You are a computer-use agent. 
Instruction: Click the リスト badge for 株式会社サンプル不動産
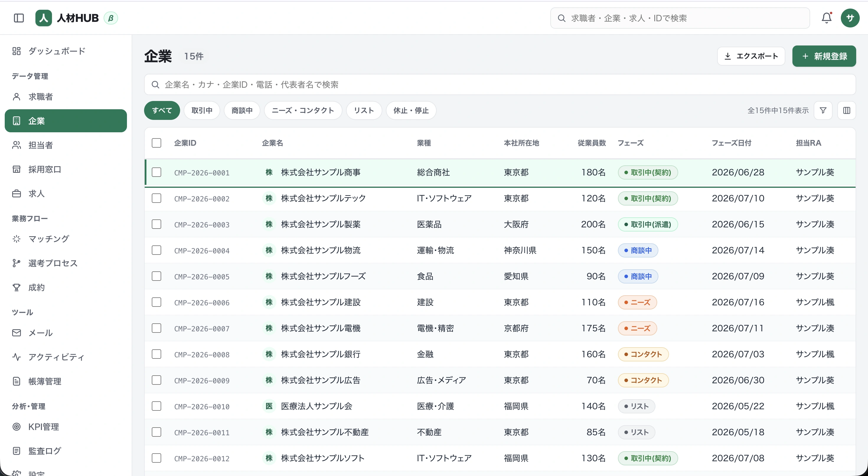click(637, 432)
